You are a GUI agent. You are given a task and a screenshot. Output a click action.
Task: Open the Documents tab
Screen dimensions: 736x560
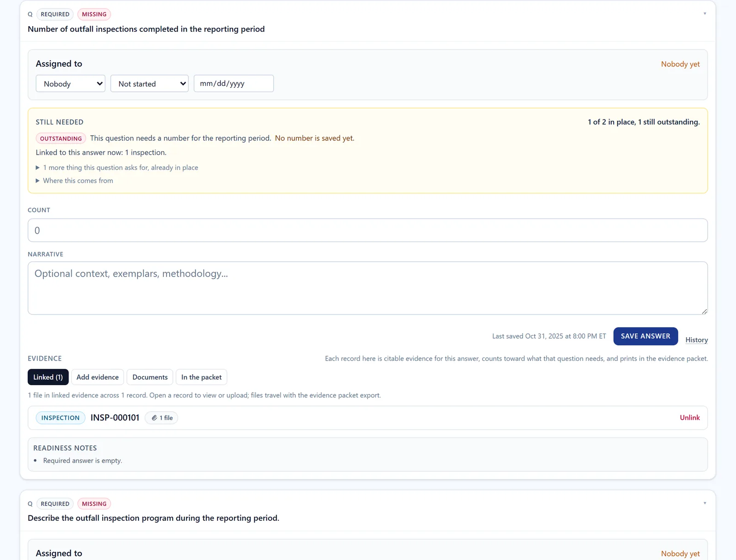(x=150, y=377)
